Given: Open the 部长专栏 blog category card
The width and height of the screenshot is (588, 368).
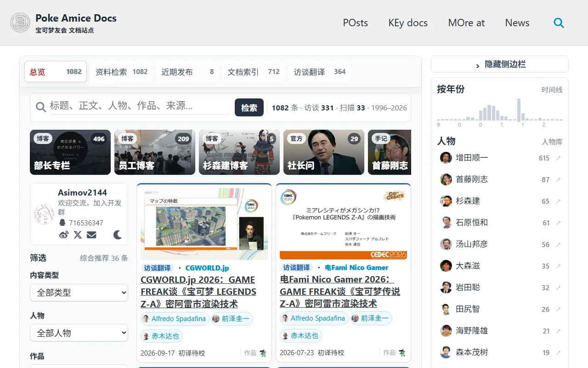Looking at the screenshot, I should (x=70, y=152).
